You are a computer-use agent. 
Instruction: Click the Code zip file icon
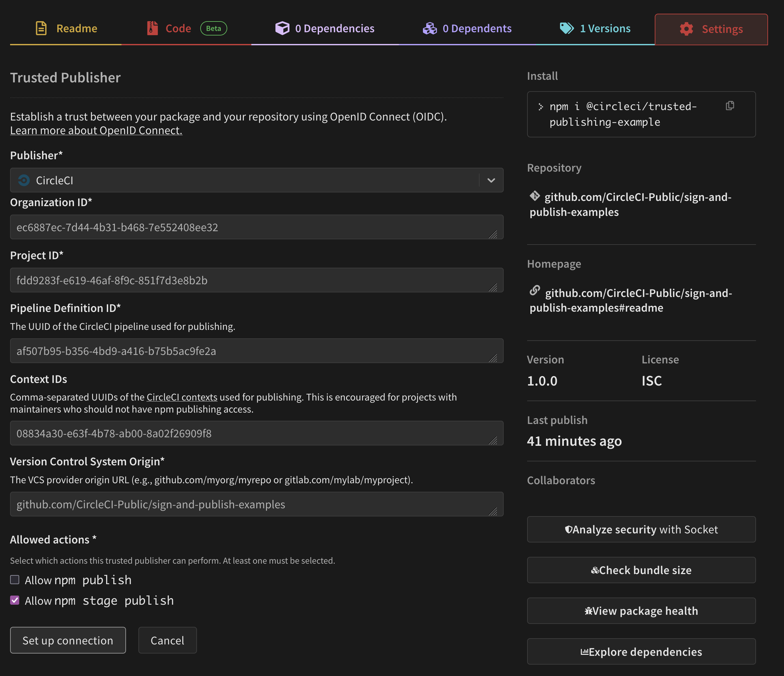pos(152,28)
